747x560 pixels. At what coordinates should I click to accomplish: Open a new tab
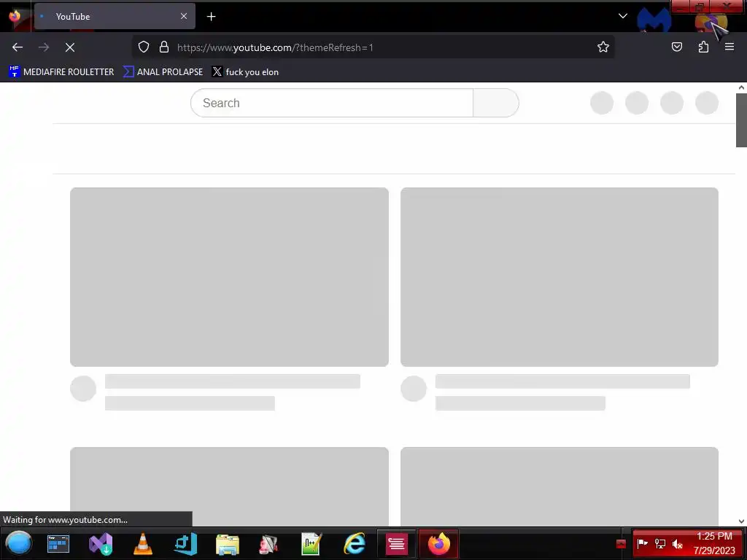click(211, 17)
